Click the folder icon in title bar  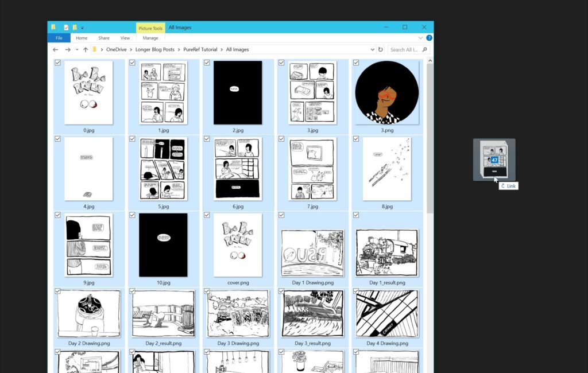coord(53,27)
